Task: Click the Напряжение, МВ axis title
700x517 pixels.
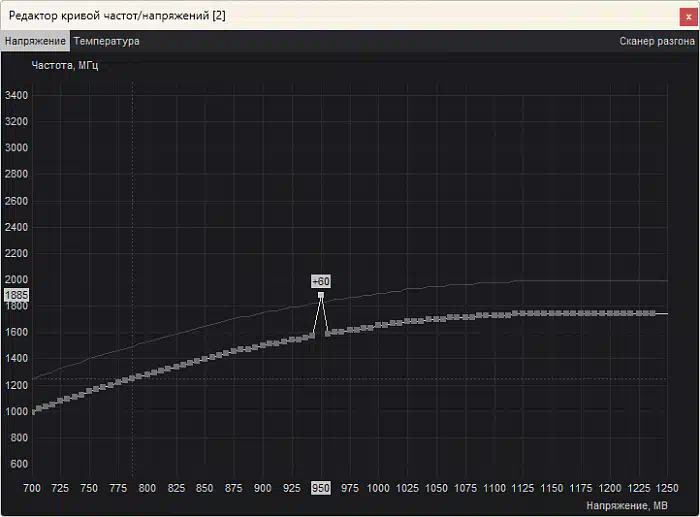Action: [625, 506]
